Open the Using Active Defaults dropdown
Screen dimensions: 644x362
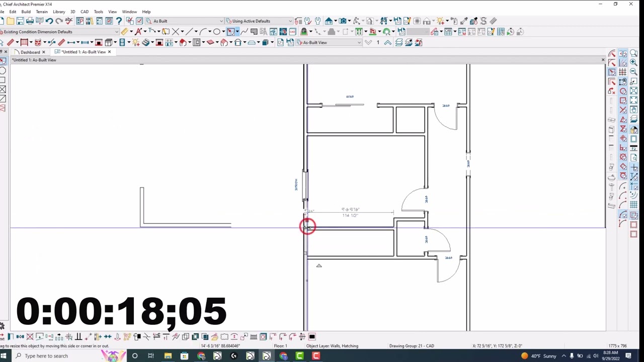258,21
